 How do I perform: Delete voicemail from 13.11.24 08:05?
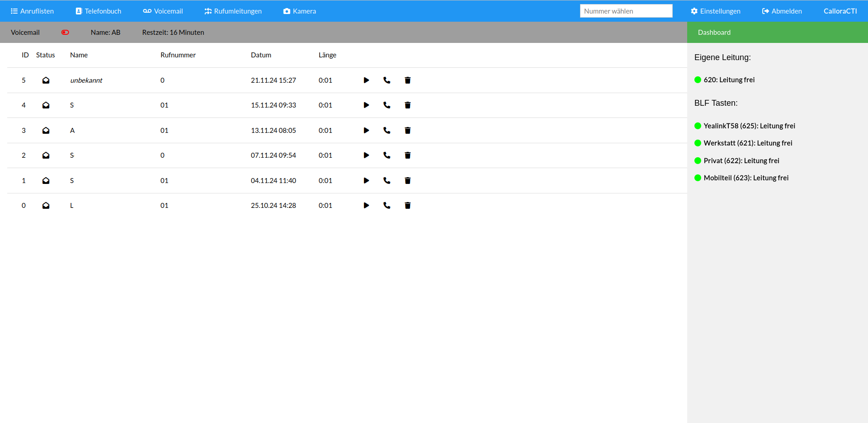[x=408, y=131]
